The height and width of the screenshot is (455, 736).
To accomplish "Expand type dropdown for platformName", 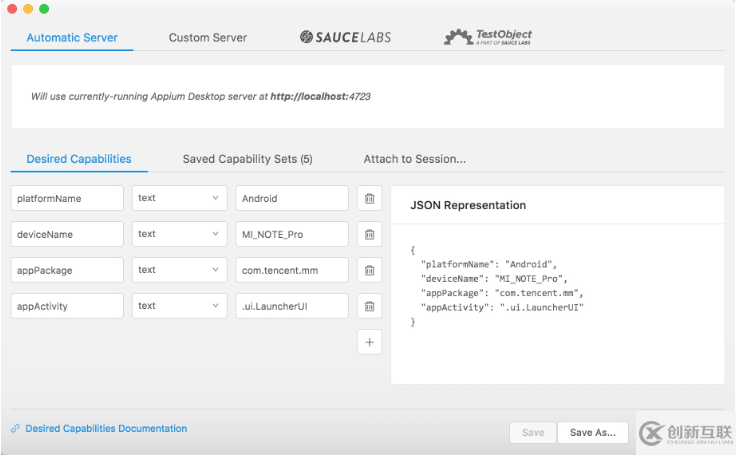I will tap(178, 198).
